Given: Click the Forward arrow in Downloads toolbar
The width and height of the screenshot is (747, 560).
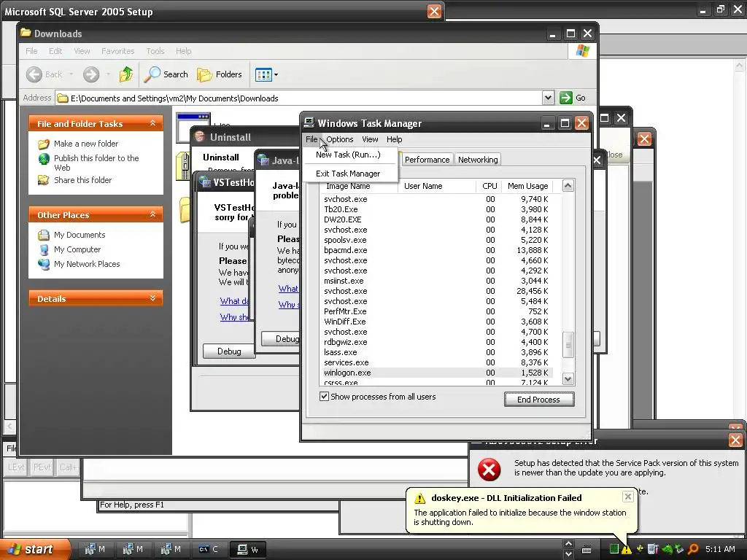Looking at the screenshot, I should 91,74.
